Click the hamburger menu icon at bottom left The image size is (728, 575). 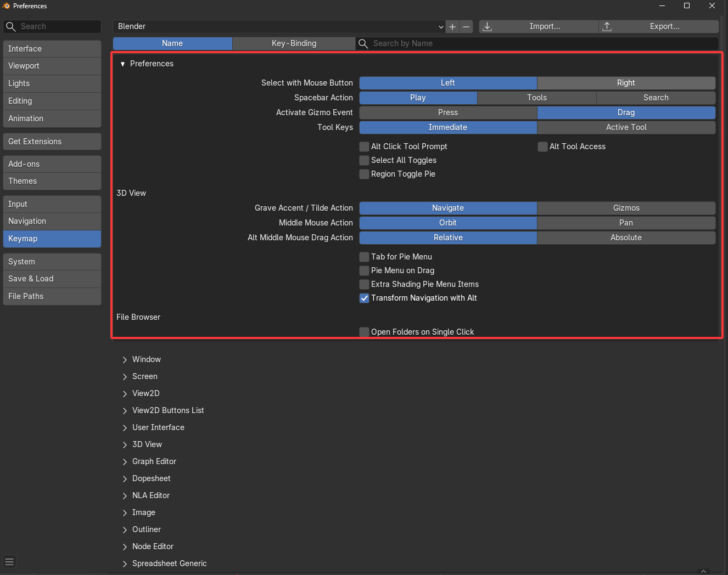click(9, 561)
